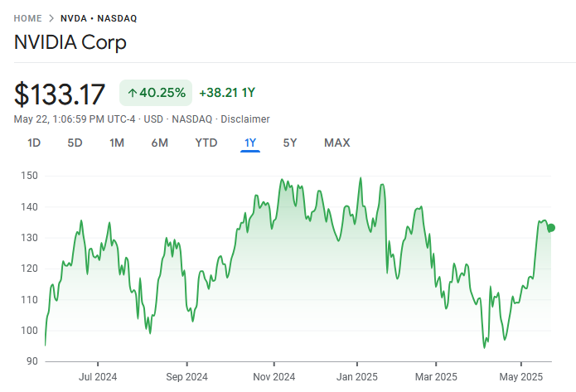Viewport: 576px width, 392px height.
Task: Click the Jan 2025 axis label
Action: pyautogui.click(x=357, y=377)
